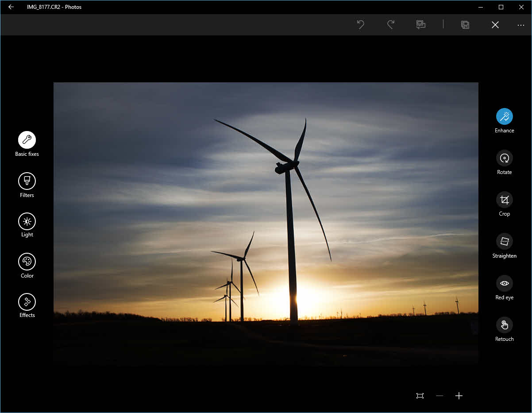Image resolution: width=532 pixels, height=413 pixels.
Task: Click the fit to window icon
Action: click(x=420, y=396)
